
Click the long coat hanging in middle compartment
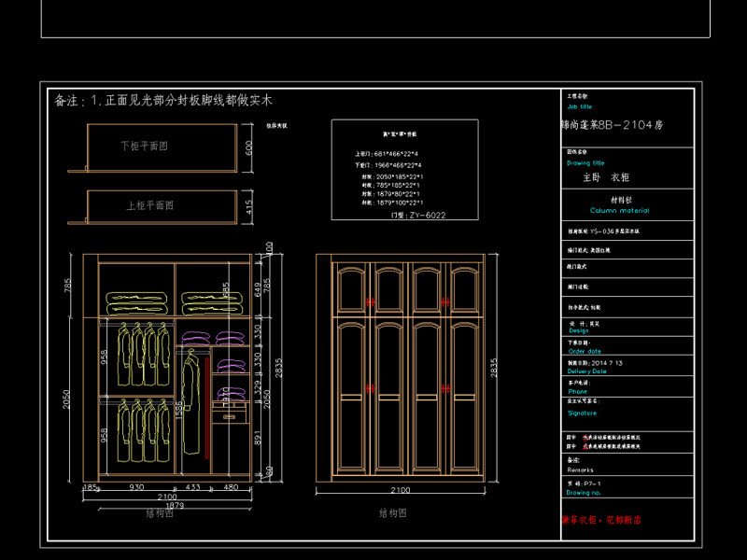pos(191,402)
